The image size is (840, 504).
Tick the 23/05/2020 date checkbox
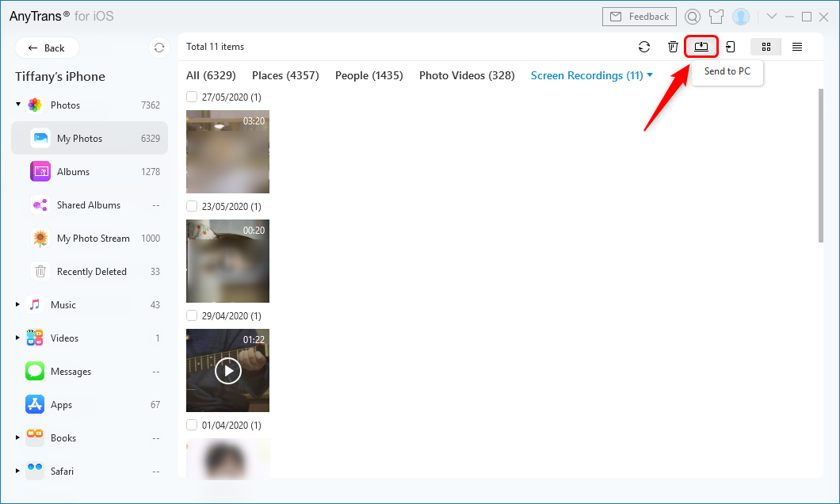pyautogui.click(x=192, y=206)
